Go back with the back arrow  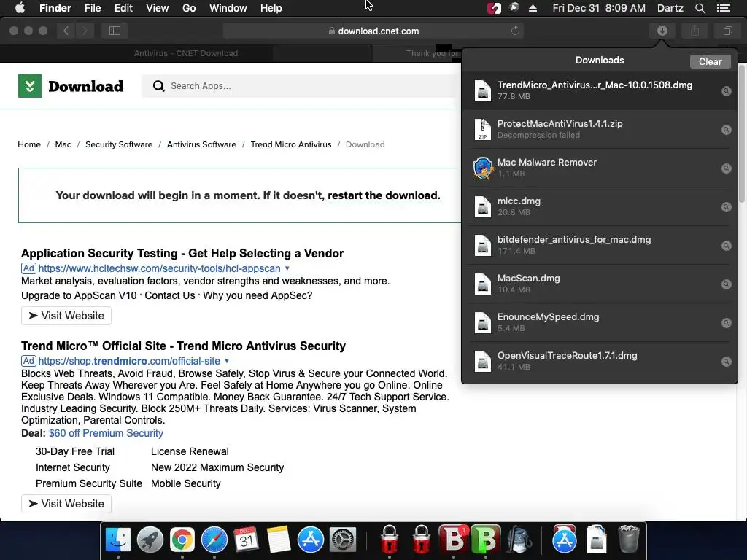click(66, 31)
